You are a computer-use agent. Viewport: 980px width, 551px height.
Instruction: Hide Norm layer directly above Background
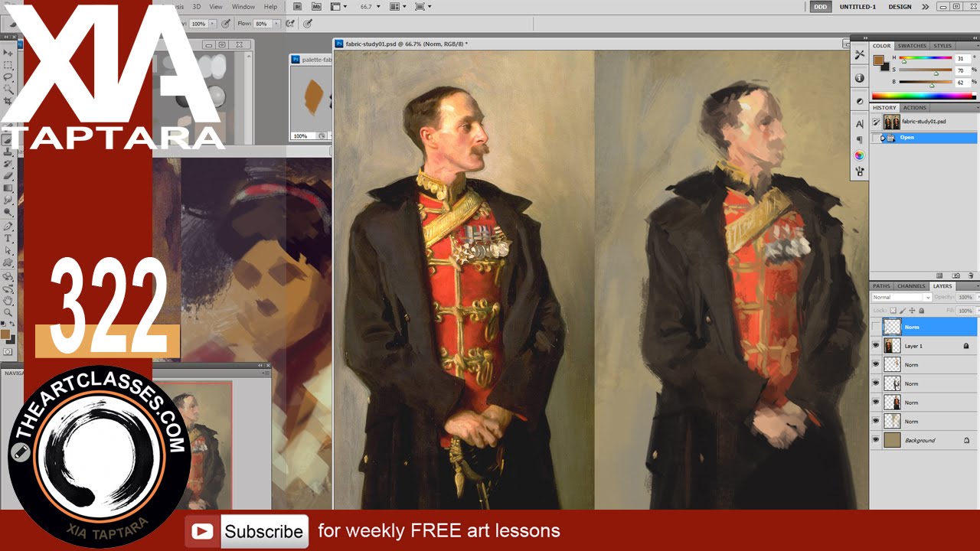[876, 421]
